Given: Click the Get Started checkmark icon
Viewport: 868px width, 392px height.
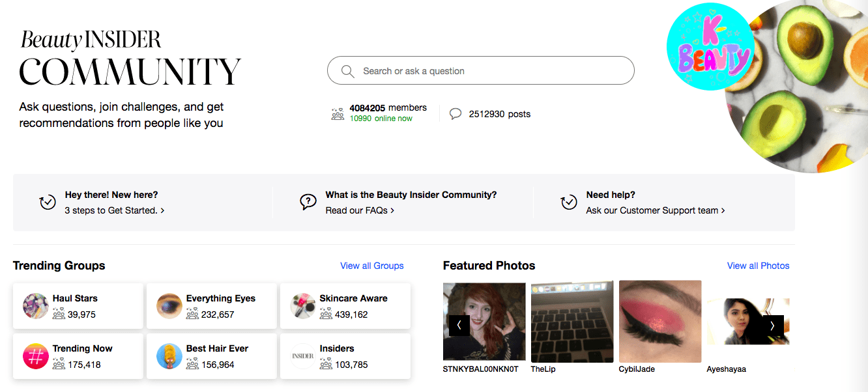Looking at the screenshot, I should [48, 203].
